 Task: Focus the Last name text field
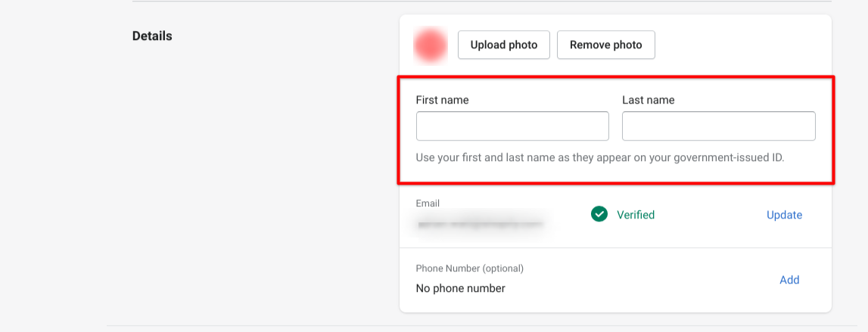(718, 126)
